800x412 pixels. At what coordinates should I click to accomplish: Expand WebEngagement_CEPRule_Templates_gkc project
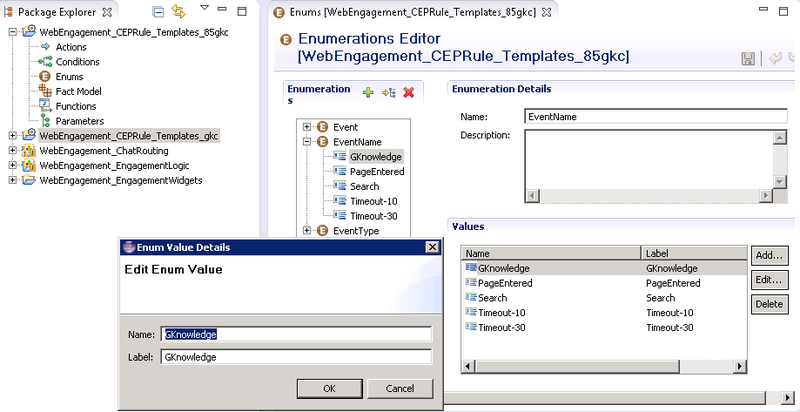(13, 136)
